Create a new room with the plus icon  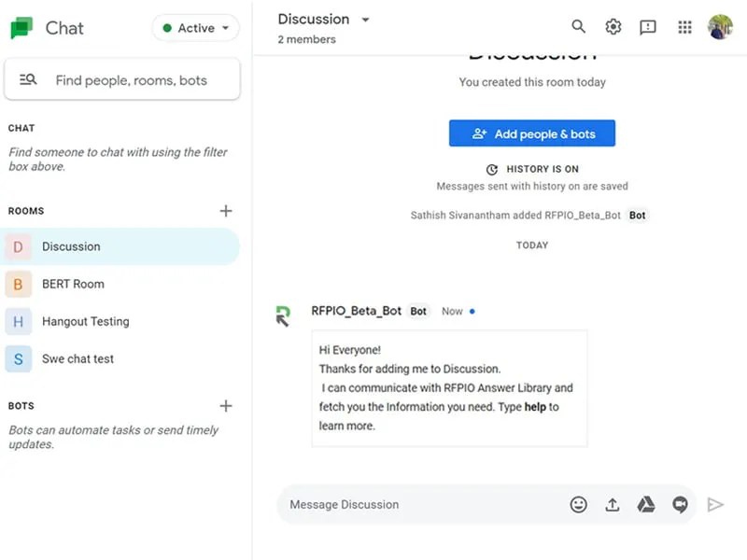pyautogui.click(x=226, y=211)
